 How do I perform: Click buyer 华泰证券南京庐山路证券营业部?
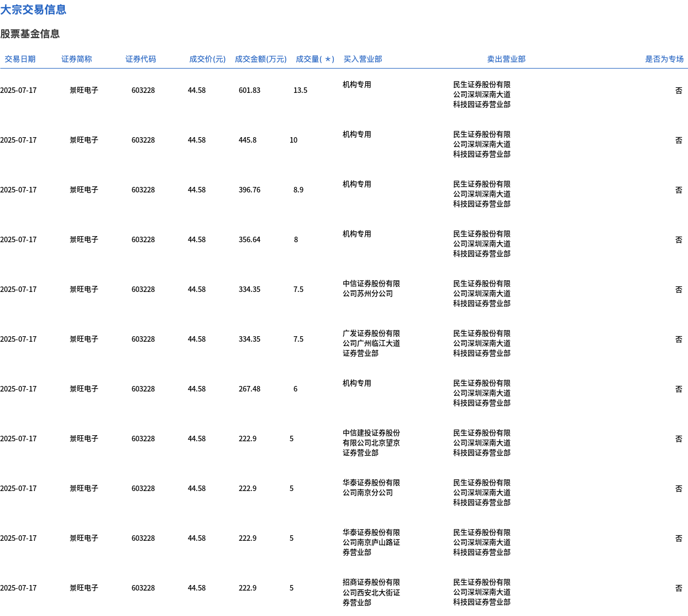[371, 542]
